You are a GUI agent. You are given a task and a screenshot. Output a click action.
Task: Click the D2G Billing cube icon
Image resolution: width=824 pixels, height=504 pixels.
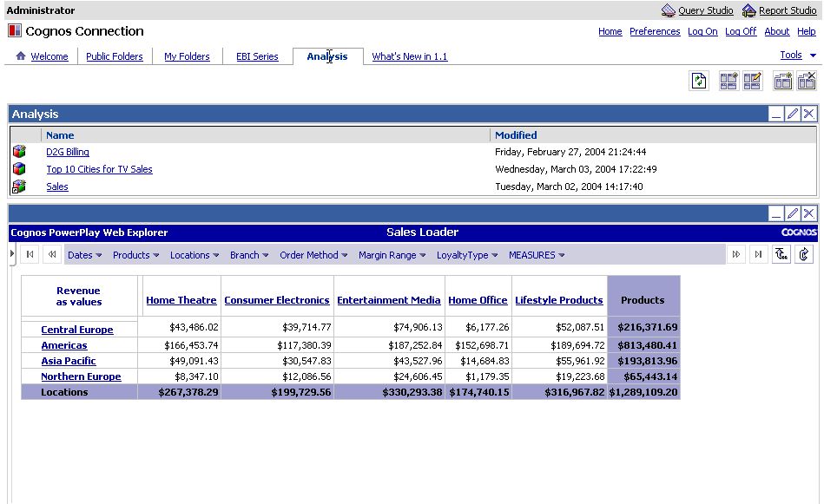(x=19, y=152)
